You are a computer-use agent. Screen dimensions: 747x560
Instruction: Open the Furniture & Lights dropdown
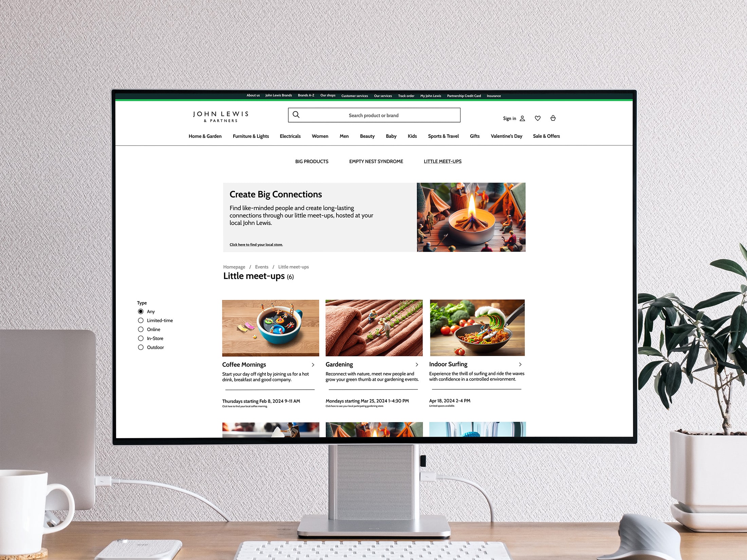pyautogui.click(x=250, y=136)
